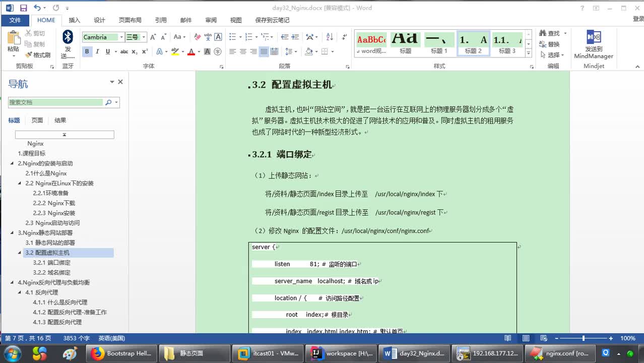Image resolution: width=644 pixels, height=363 pixels.
Task: Go to 3.2.1 端口绑定 heading
Action: click(52, 263)
